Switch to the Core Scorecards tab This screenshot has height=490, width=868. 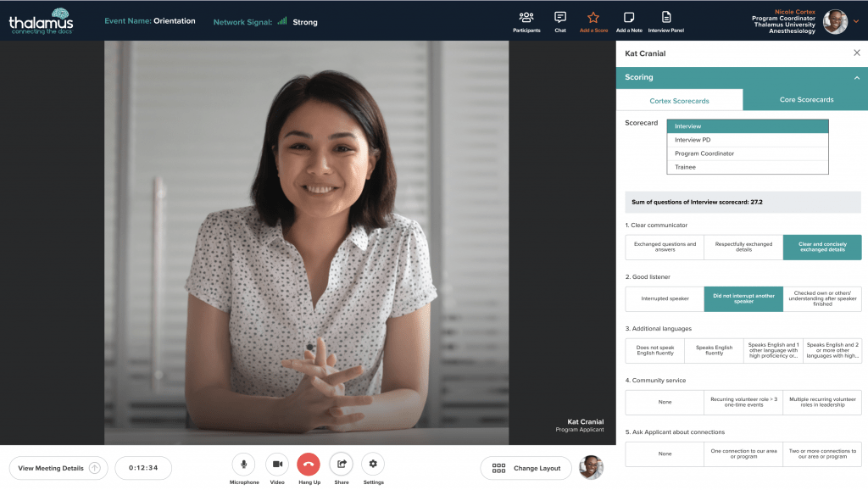click(805, 100)
